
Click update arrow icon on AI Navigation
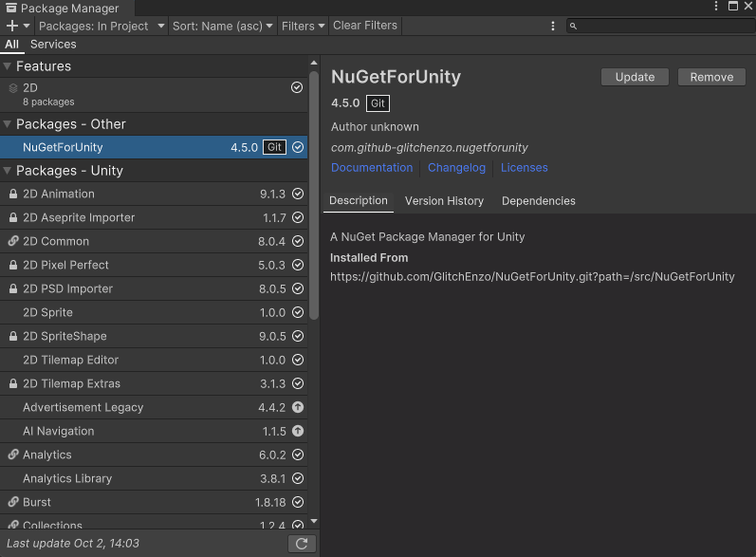[298, 431]
